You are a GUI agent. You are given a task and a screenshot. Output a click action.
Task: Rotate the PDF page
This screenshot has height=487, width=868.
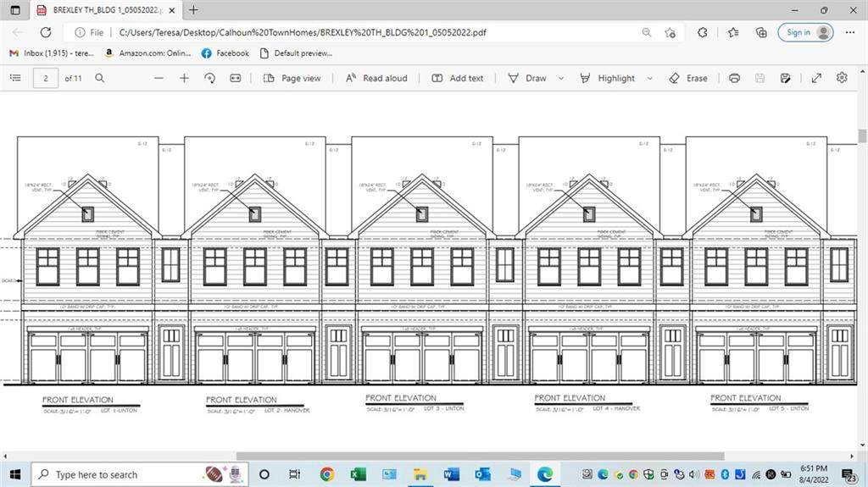[210, 78]
